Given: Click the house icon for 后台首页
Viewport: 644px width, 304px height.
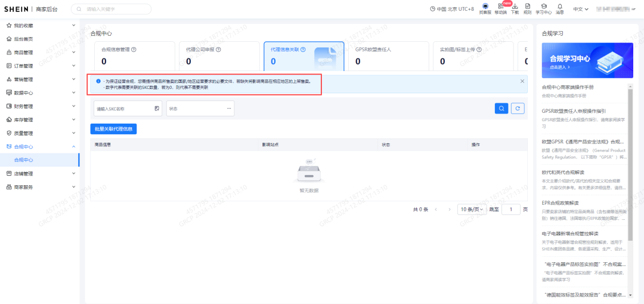Looking at the screenshot, I should point(9,39).
